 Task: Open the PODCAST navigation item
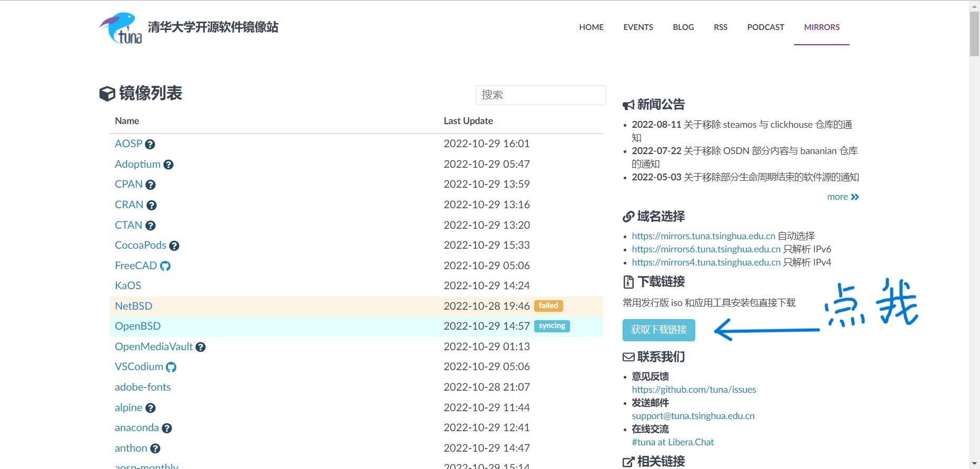[765, 27]
